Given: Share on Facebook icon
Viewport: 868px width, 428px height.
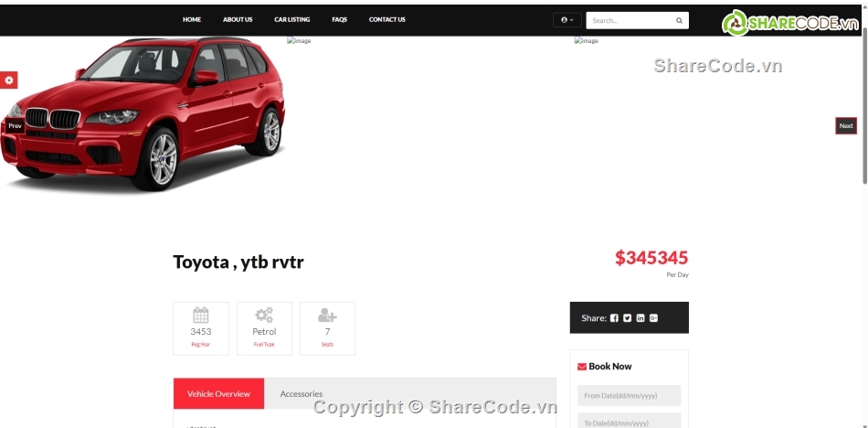Looking at the screenshot, I should pyautogui.click(x=614, y=318).
